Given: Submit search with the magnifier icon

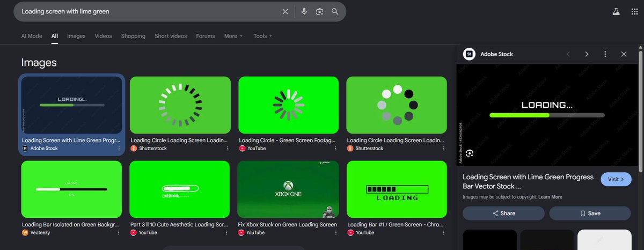Looking at the screenshot, I should (x=335, y=11).
